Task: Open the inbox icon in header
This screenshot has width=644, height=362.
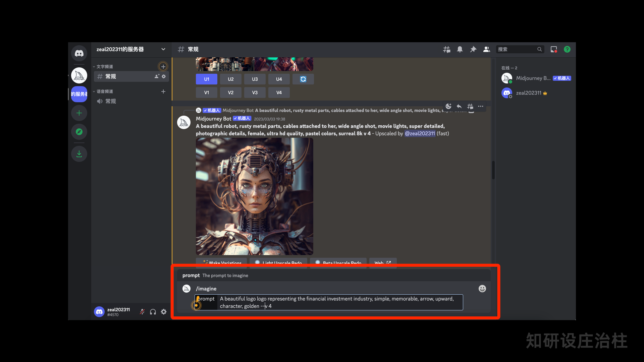Action: 554,49
